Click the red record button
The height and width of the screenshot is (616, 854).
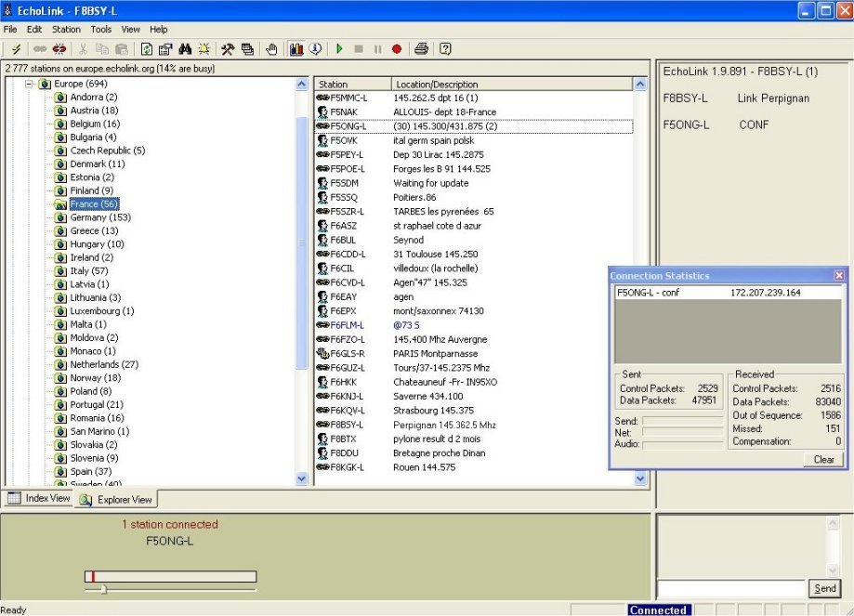397,49
